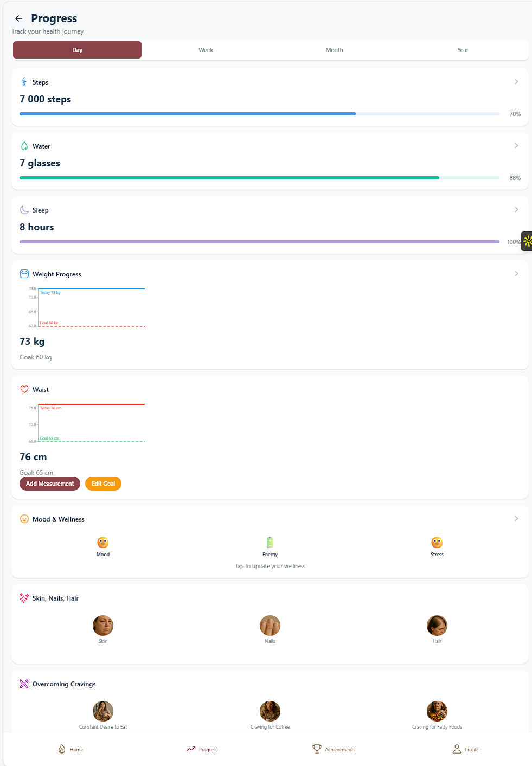Click the Add Measurement button

click(50, 484)
